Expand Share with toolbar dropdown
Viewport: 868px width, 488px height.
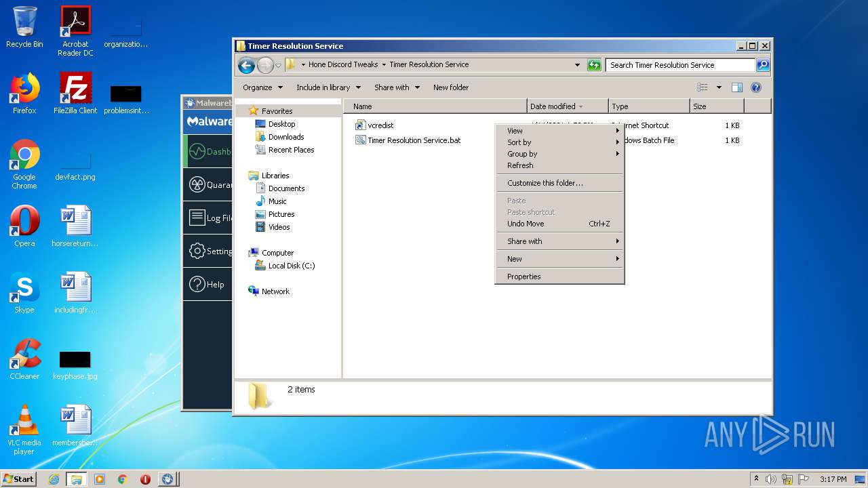click(397, 87)
